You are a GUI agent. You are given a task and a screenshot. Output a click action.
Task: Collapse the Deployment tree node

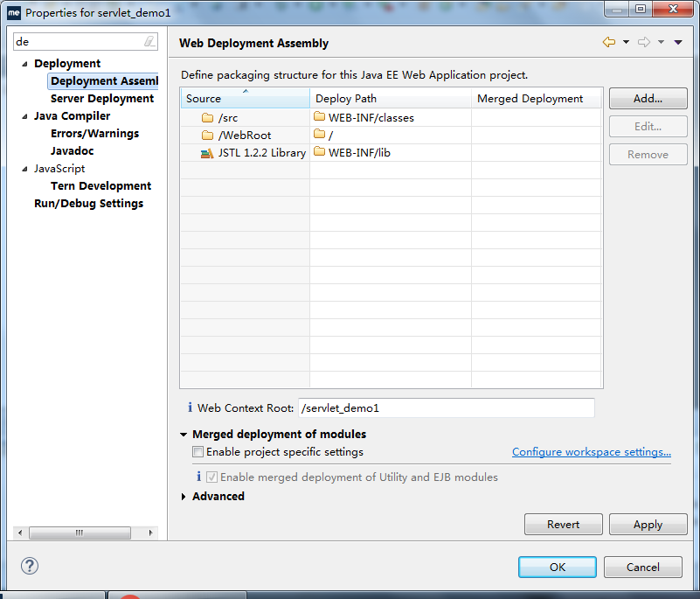(25, 64)
